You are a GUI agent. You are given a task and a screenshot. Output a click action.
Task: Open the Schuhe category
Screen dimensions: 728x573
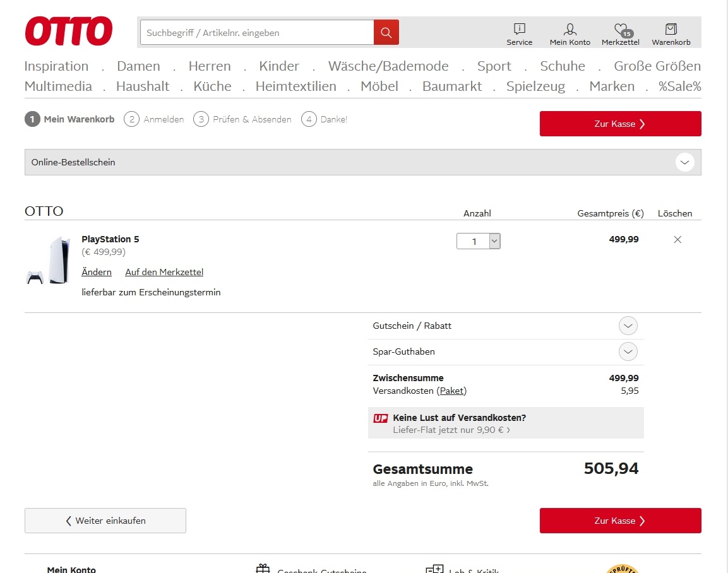click(562, 66)
